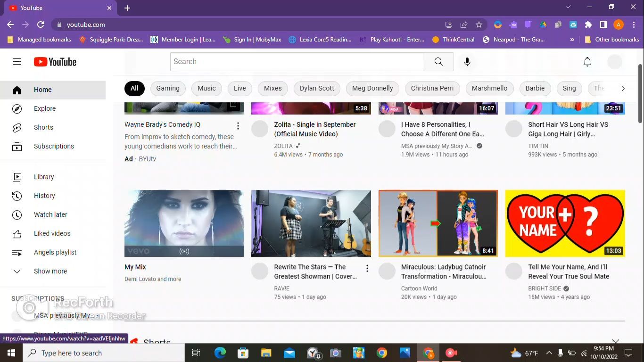The height and width of the screenshot is (362, 644).
Task: Open the Subscriptions sidebar item
Action: point(53,146)
